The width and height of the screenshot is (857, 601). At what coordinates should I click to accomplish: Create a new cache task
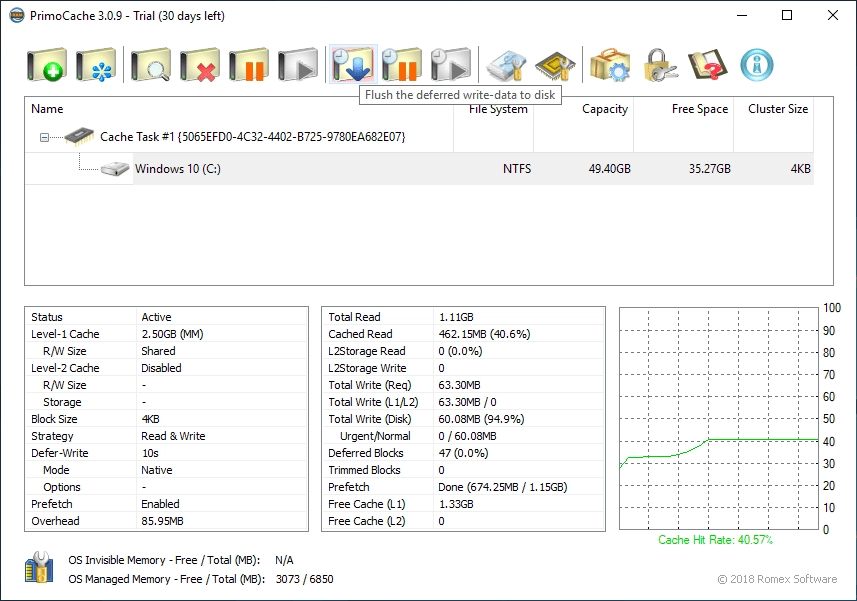pos(47,64)
